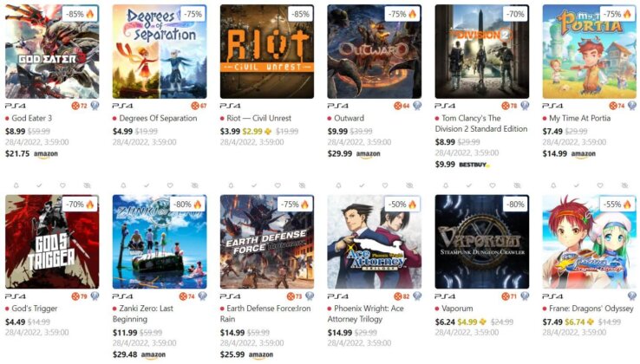640x364 pixels.
Task: Hide Zanki Zero using the crossed-eye icon
Action: coord(194,185)
